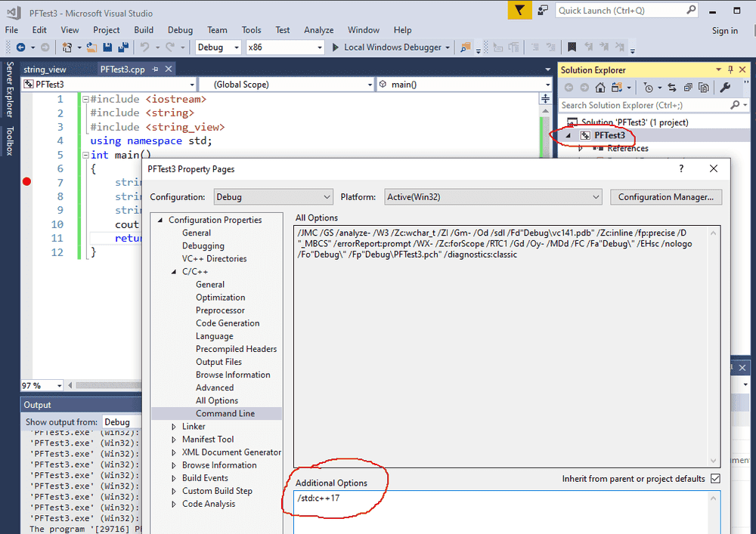Select Code Generation under C/C++
The width and height of the screenshot is (756, 534).
(228, 323)
